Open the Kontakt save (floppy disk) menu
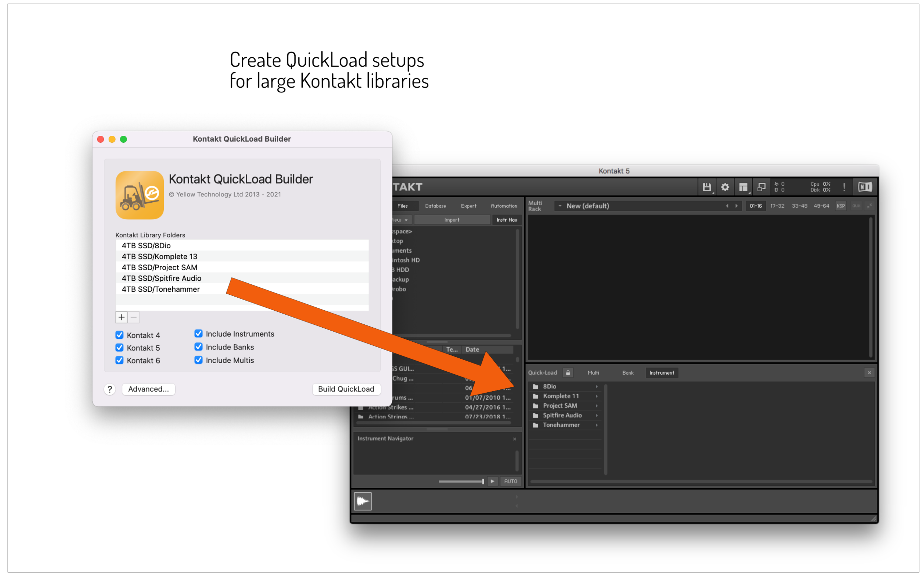Image resolution: width=924 pixels, height=578 pixels. tap(707, 187)
